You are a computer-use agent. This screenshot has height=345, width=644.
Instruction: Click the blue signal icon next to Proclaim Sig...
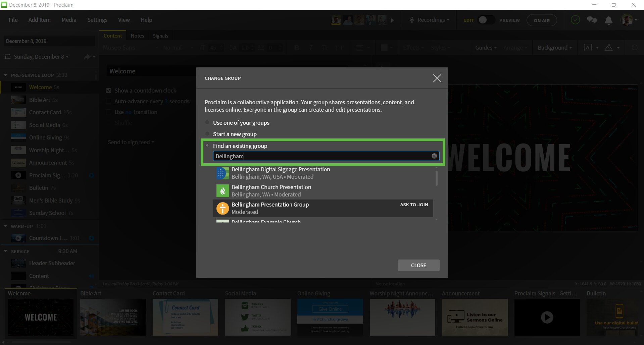pos(91,175)
